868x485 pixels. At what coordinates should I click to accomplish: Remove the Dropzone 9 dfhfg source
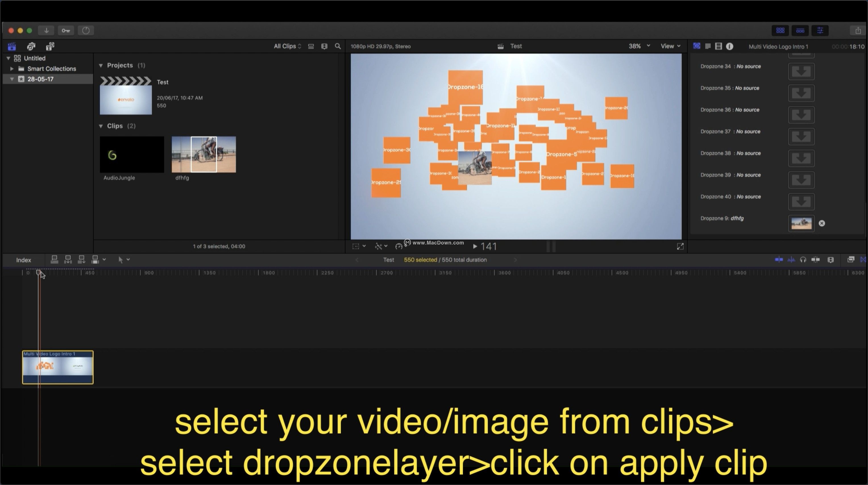pyautogui.click(x=822, y=223)
